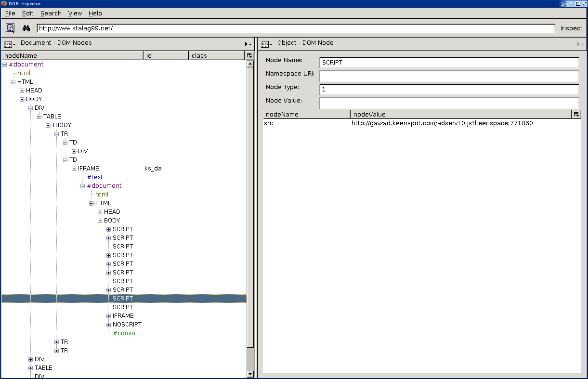This screenshot has width=588, height=379.
Task: Collapse the IFRAME ks_da node
Action: tap(74, 169)
